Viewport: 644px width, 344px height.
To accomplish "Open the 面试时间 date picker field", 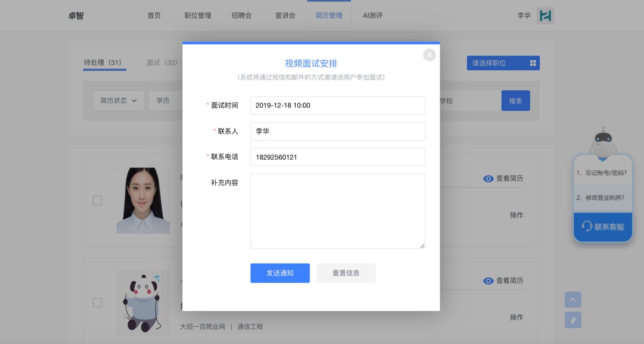I will [x=338, y=105].
